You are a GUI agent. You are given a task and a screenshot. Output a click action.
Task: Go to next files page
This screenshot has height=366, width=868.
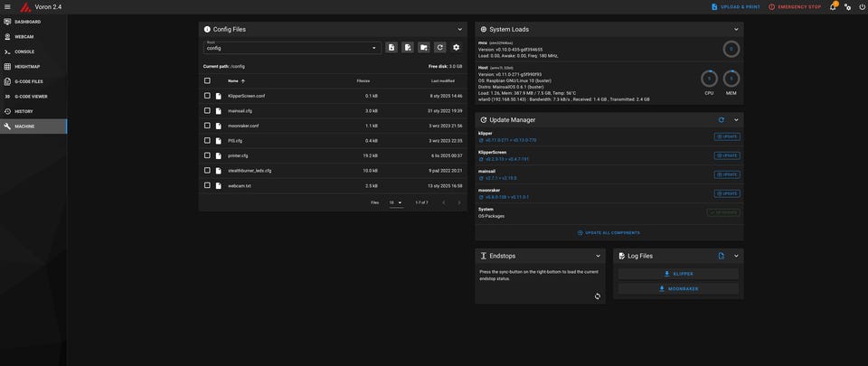(459, 203)
